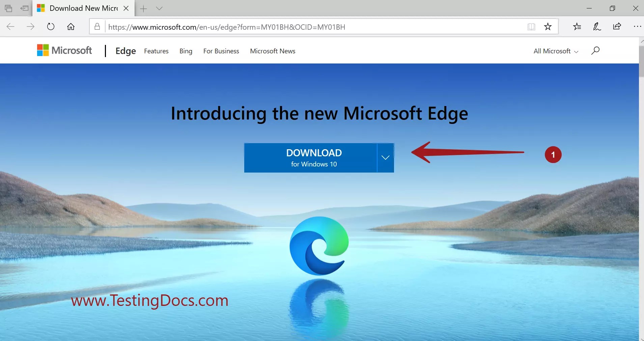Set tabs aside using the icon

[x=24, y=8]
